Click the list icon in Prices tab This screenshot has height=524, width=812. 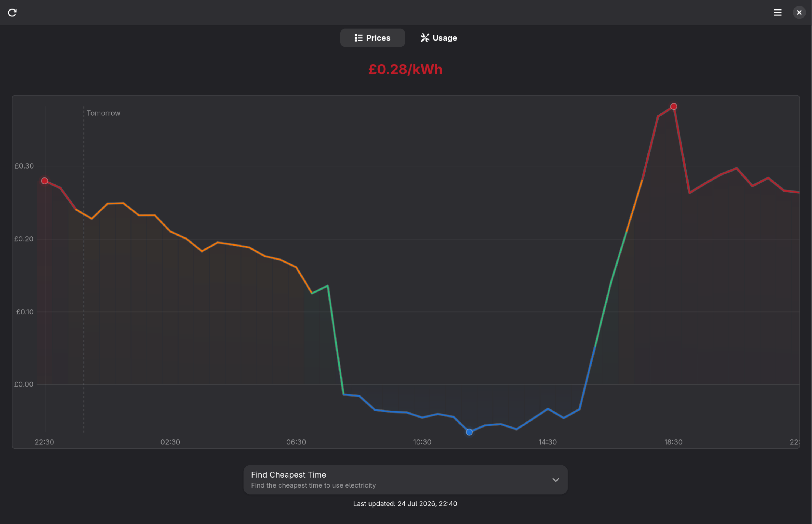(x=358, y=38)
